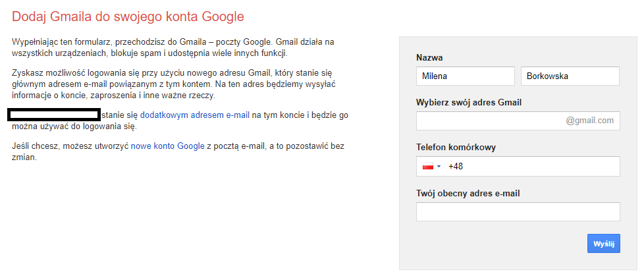Expand the country code dropdown arrow
Viewport: 644px width, 280px height.
point(439,167)
